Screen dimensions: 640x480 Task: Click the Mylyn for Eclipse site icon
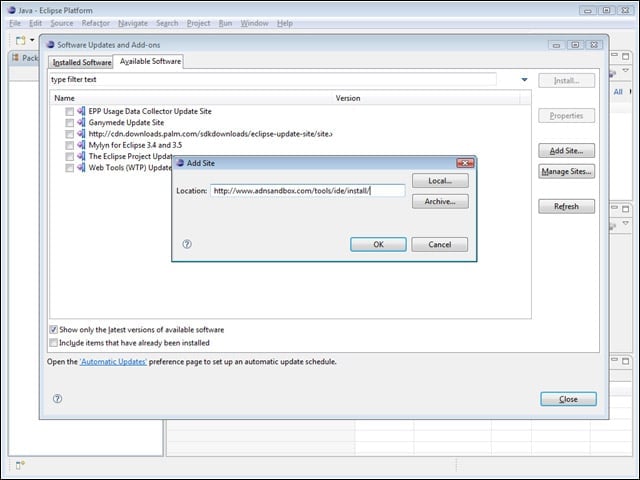(82, 145)
